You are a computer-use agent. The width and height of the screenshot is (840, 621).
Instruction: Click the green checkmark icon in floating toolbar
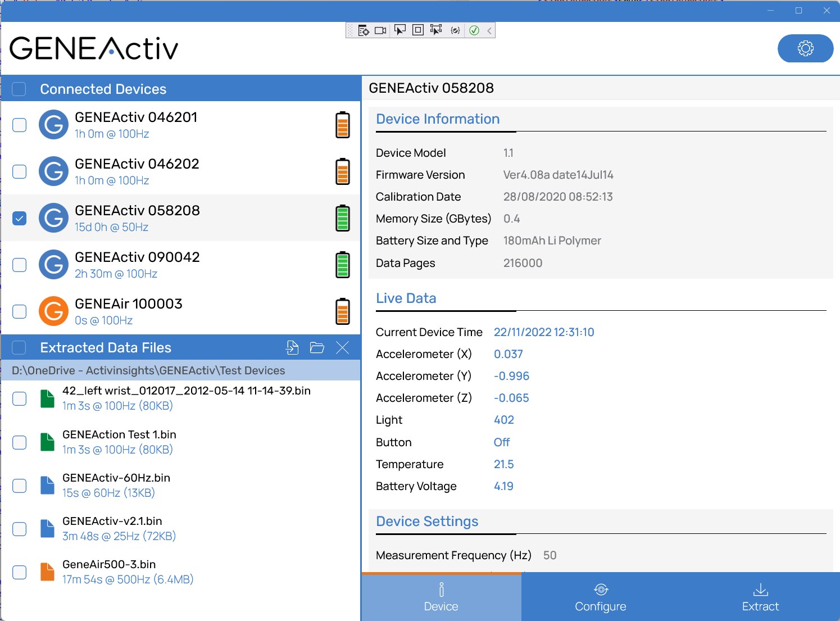pyautogui.click(x=474, y=30)
